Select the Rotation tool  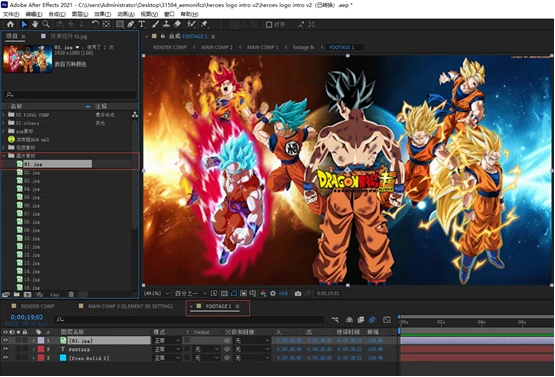coord(95,24)
